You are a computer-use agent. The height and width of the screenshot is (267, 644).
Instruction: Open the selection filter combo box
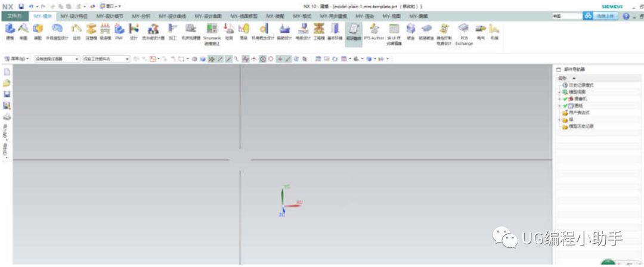tap(57, 59)
